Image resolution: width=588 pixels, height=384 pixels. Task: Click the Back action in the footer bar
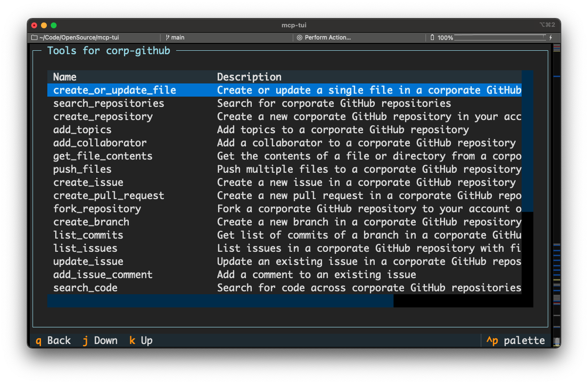click(x=60, y=340)
